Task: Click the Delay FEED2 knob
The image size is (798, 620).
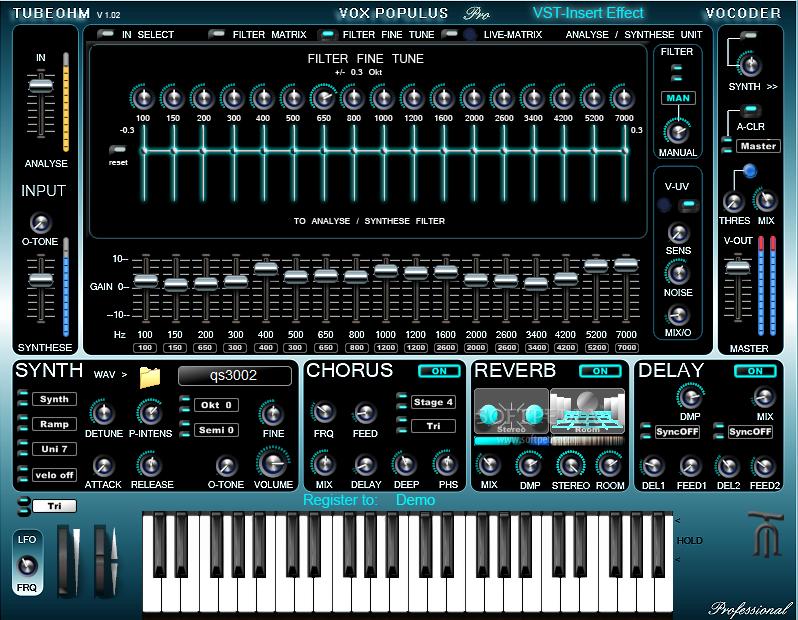Action: [764, 466]
